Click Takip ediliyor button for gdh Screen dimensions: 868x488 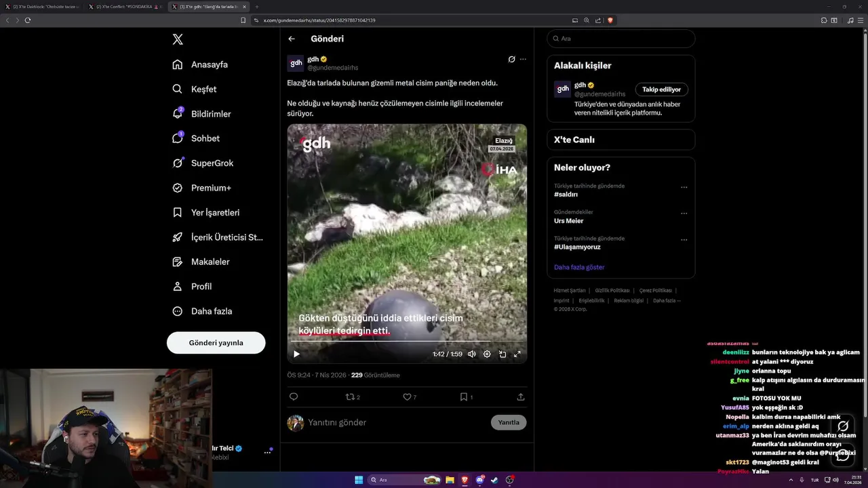(x=662, y=89)
